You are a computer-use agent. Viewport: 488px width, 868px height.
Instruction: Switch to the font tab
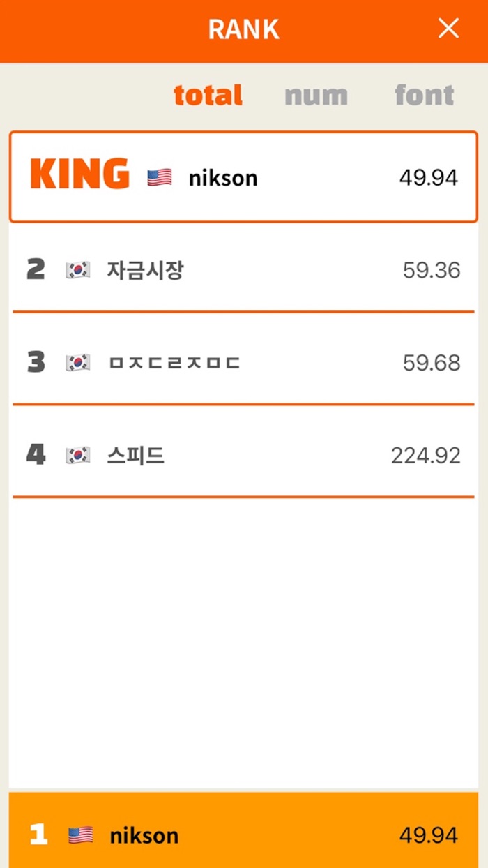(425, 96)
